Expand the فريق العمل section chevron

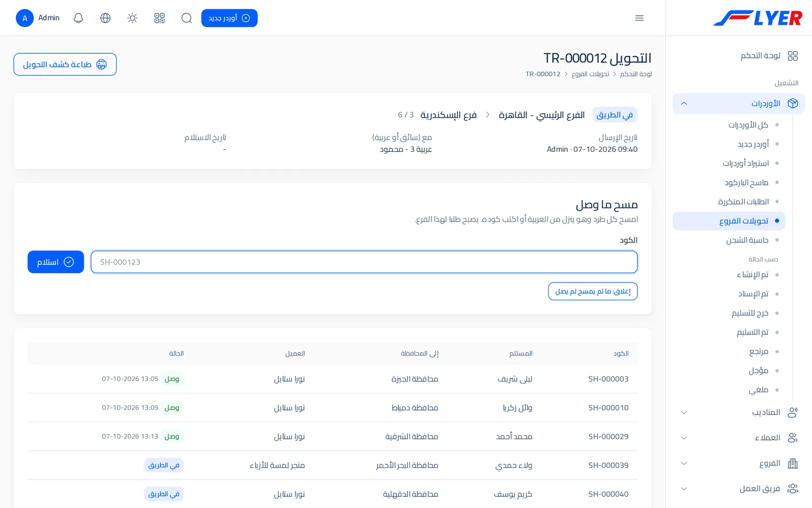(684, 489)
